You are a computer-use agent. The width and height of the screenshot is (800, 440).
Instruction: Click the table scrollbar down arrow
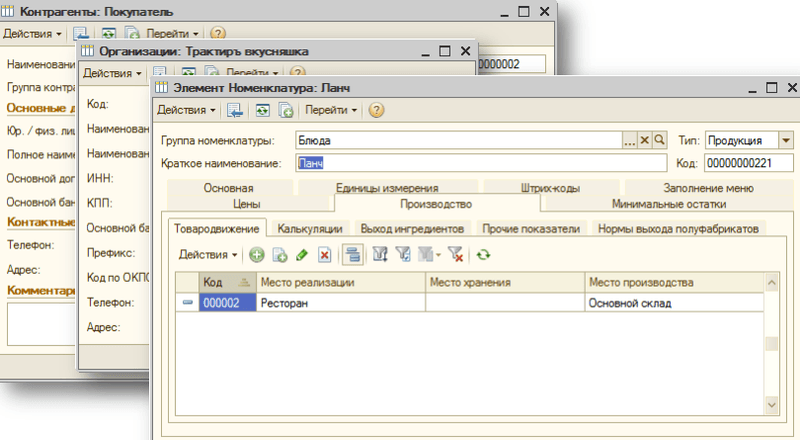tap(771, 405)
